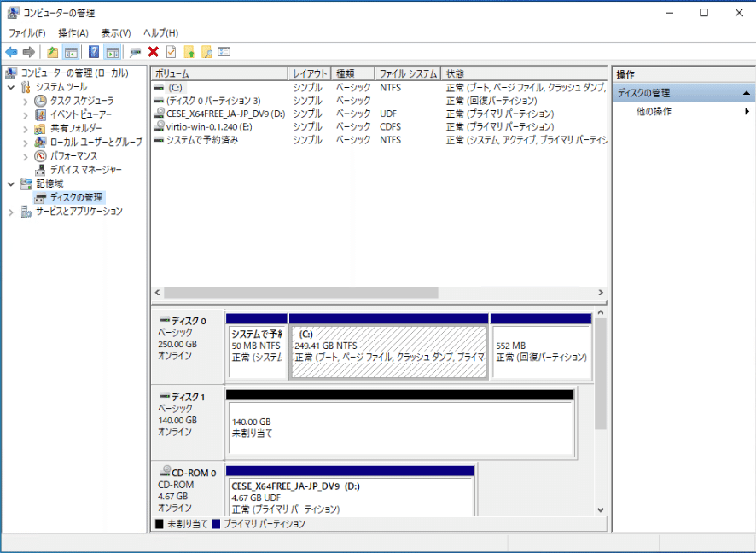Sort by the ボリューム column header

click(219, 73)
